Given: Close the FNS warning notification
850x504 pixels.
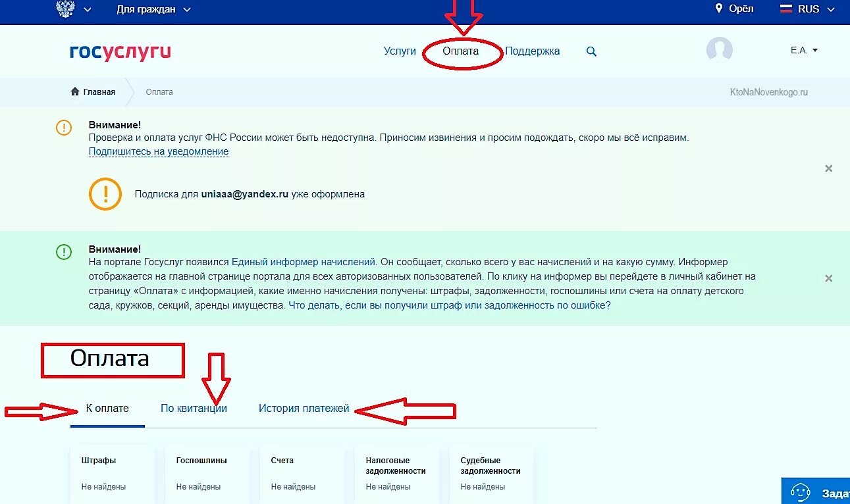Looking at the screenshot, I should (829, 168).
